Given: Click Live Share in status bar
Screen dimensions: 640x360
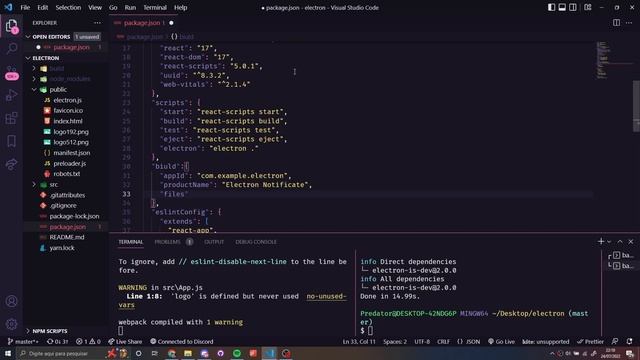Looking at the screenshot, I should coord(125,342).
